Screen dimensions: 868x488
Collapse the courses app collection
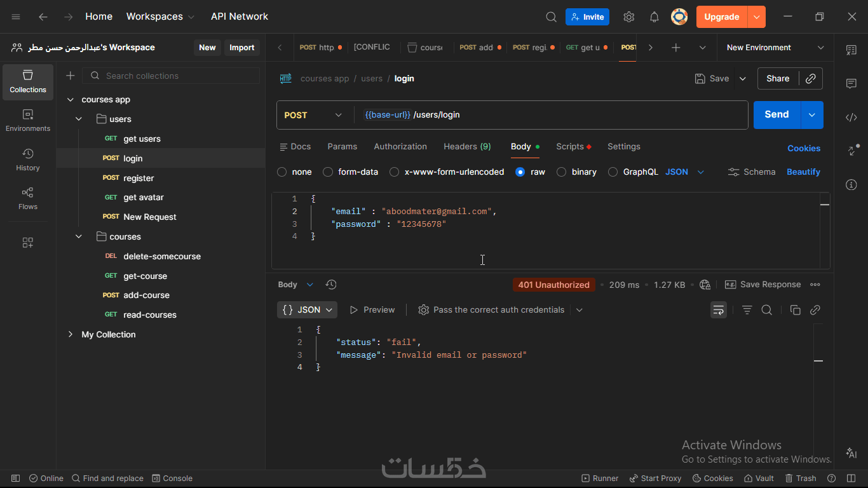click(x=70, y=100)
